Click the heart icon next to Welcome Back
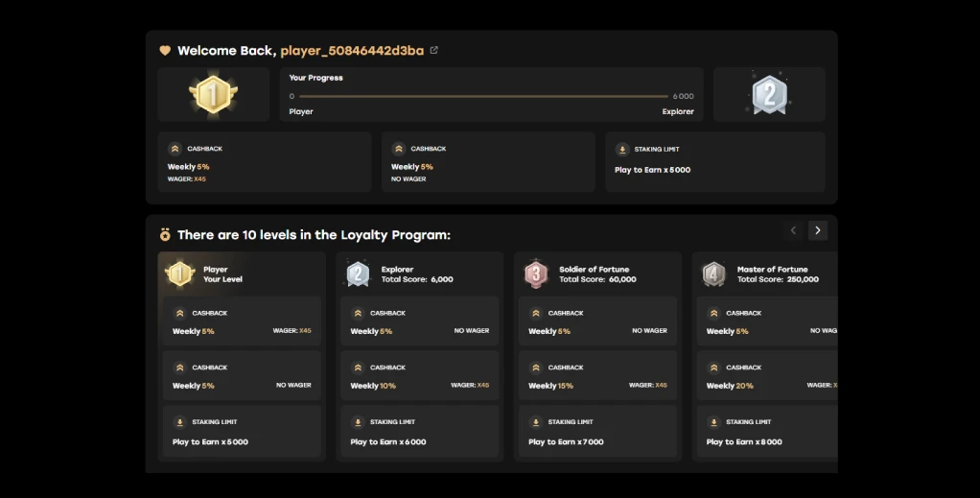Viewport: 980px width, 498px height. (x=165, y=51)
